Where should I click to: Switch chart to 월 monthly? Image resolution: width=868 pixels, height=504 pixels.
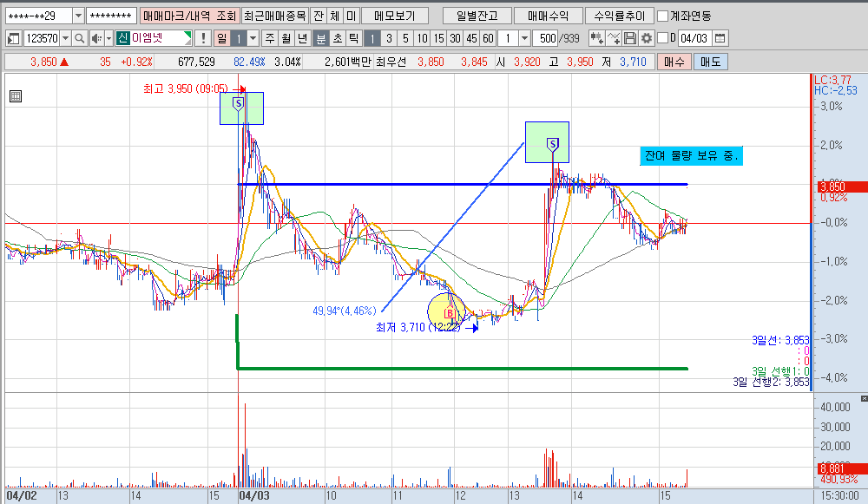click(286, 38)
